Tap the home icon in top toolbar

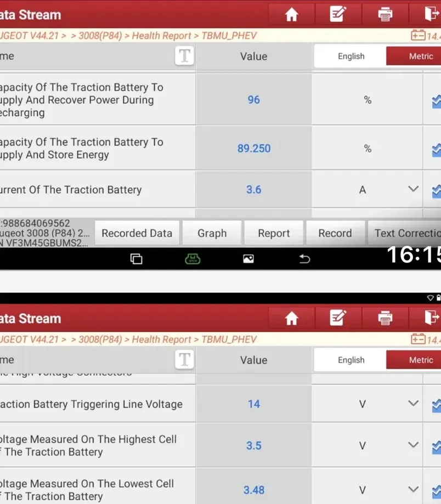[x=292, y=14]
